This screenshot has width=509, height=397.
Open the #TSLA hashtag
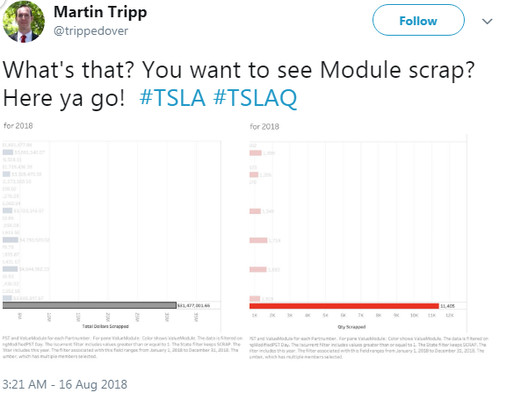(x=172, y=98)
